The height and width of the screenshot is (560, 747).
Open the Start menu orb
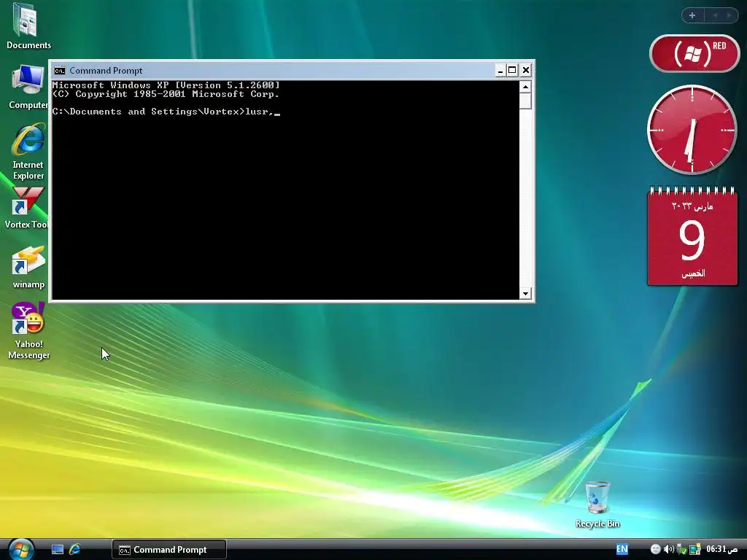click(21, 550)
